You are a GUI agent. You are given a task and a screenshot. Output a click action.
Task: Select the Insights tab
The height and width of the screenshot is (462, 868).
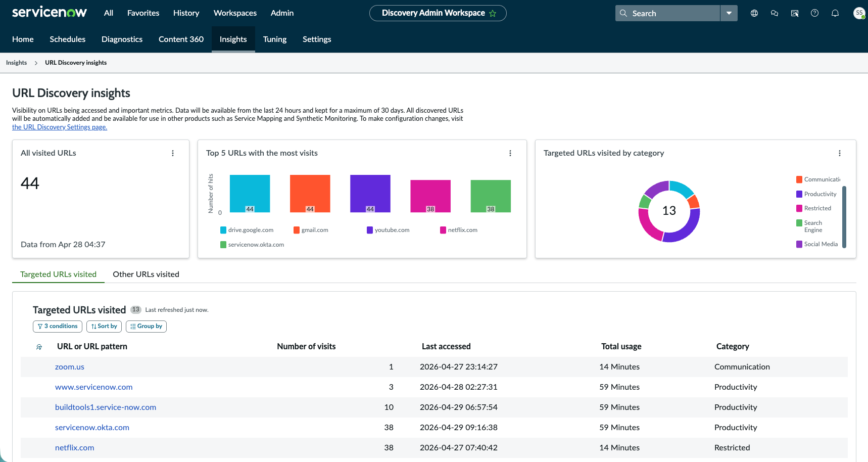coord(233,39)
